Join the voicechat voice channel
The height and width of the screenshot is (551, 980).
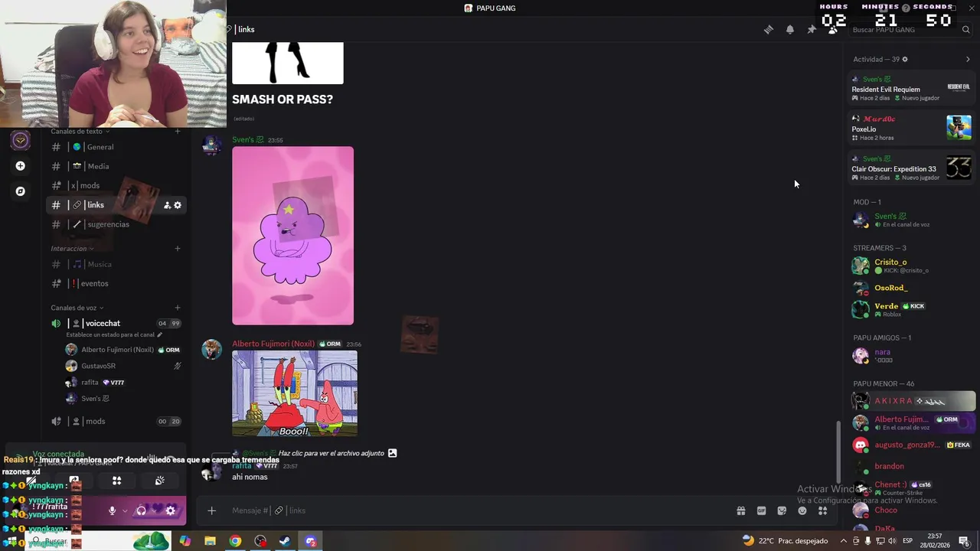click(x=115, y=324)
